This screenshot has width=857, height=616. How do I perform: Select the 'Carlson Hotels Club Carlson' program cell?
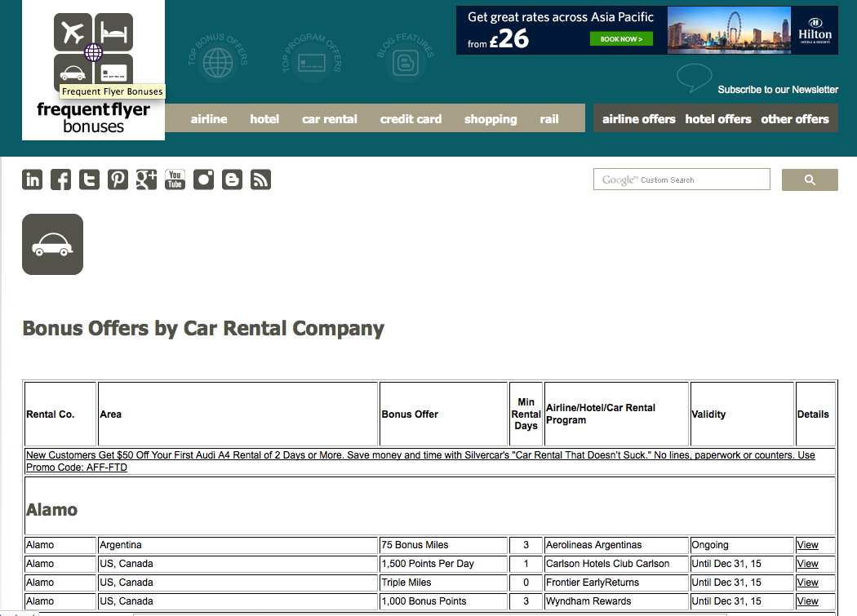coord(616,564)
